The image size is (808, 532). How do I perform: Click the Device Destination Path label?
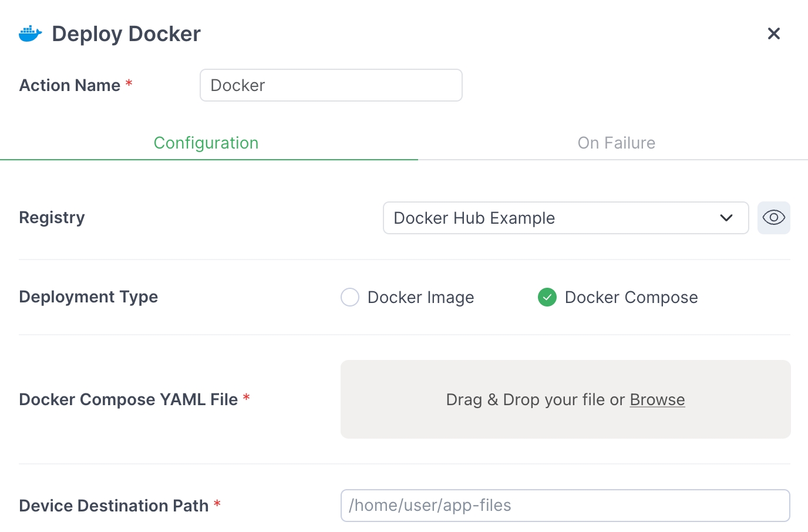coord(113,506)
